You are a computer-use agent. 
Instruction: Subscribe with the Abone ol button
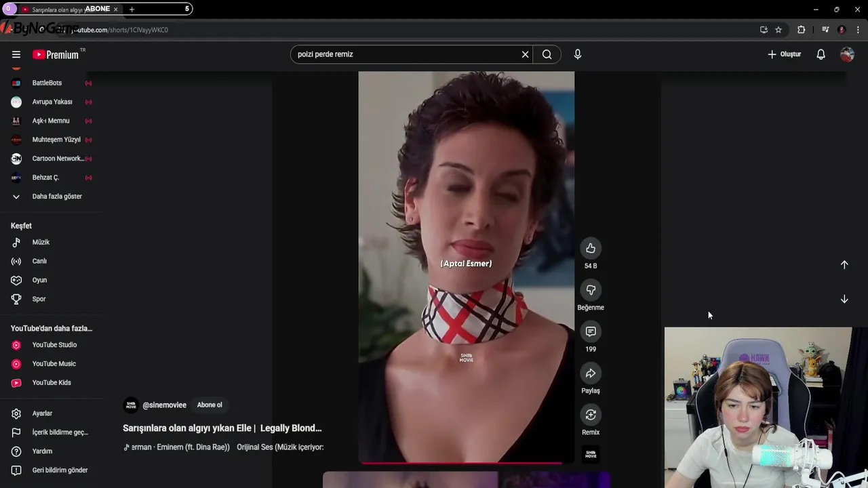coord(210,405)
